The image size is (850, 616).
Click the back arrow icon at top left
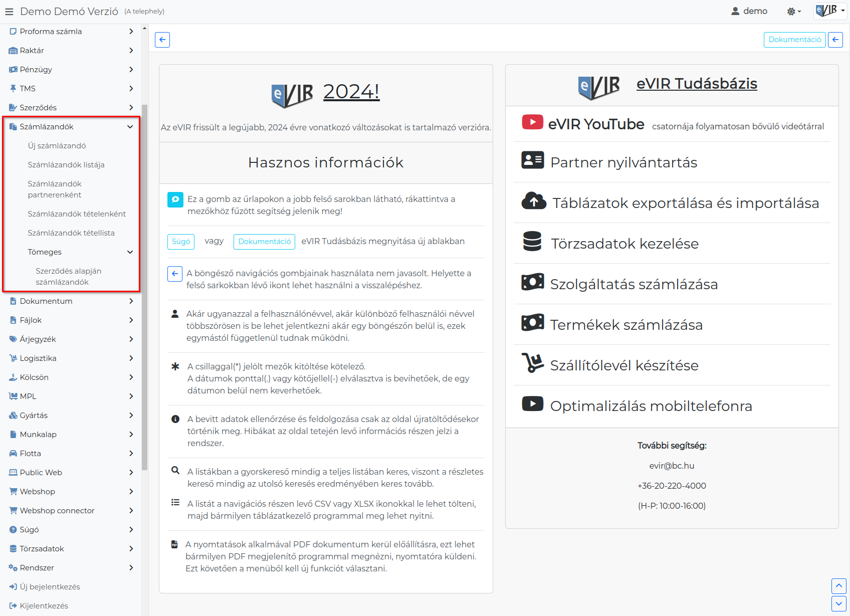162,40
